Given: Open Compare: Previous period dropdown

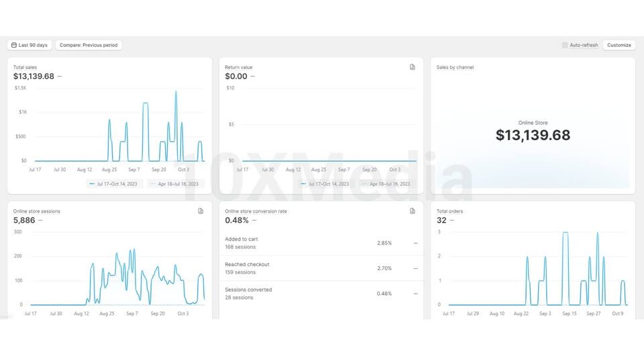Looking at the screenshot, I should tap(89, 45).
